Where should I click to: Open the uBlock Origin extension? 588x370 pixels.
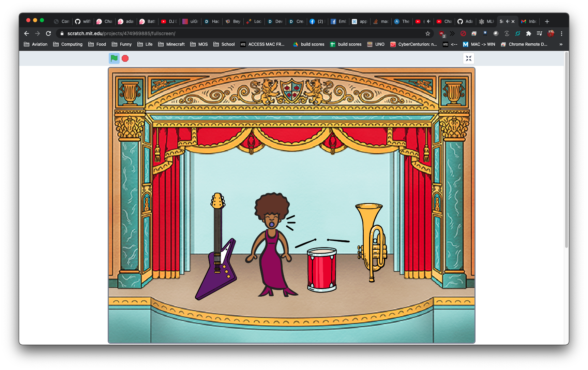tap(442, 33)
